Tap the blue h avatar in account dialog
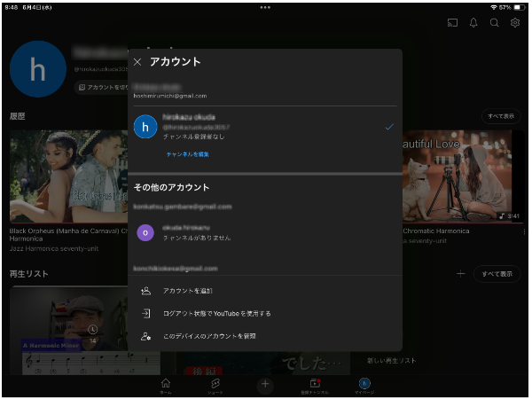This screenshot has width=532, height=399. pos(145,127)
